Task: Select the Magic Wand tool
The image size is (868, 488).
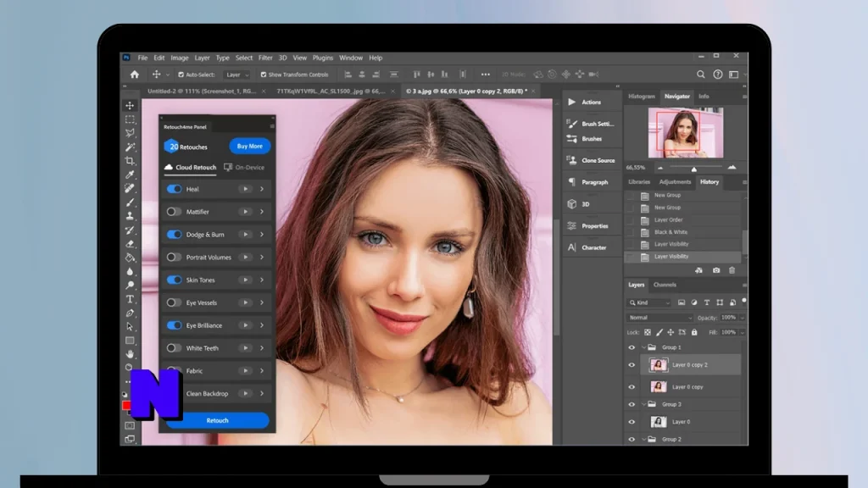Action: pos(130,147)
